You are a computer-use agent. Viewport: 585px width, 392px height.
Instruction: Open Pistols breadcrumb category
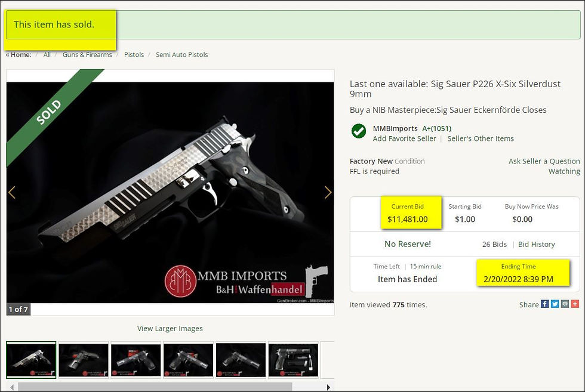[x=134, y=54]
